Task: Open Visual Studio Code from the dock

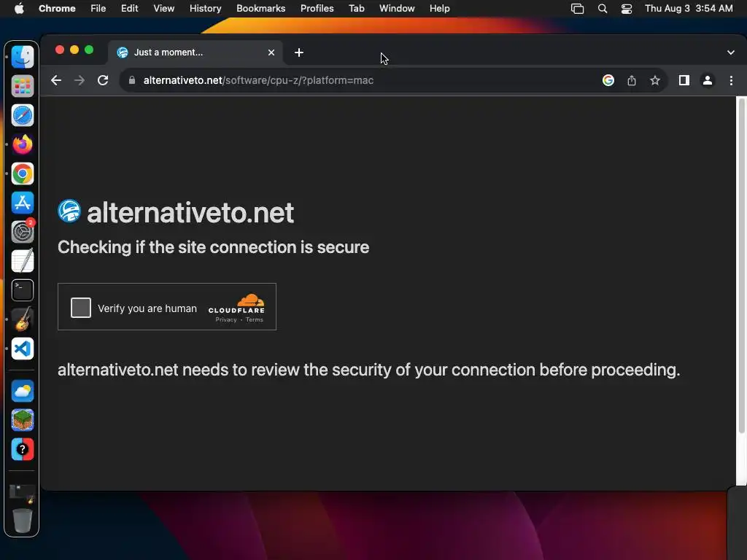Action: pyautogui.click(x=23, y=349)
